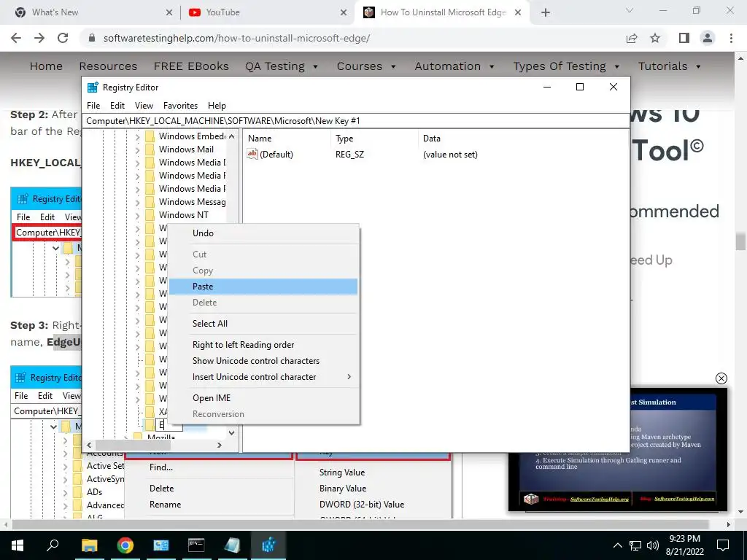Open the Automation dropdown menu
The width and height of the screenshot is (747, 560).
pos(454,66)
